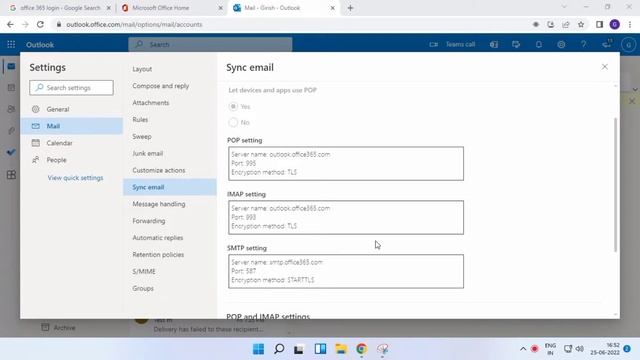Go back in the browser
Screen dimensions: 640x360
[10, 24]
